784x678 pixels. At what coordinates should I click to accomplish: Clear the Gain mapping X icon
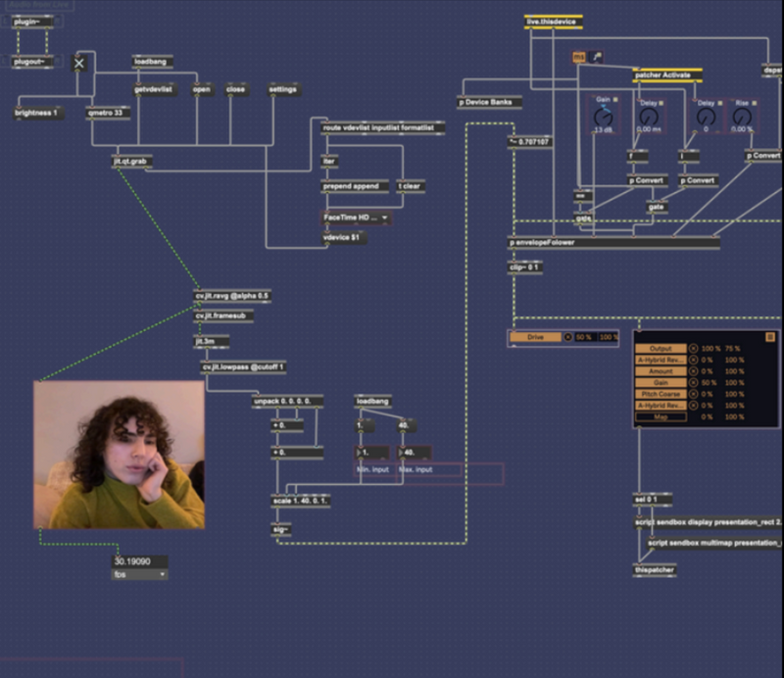[693, 382]
